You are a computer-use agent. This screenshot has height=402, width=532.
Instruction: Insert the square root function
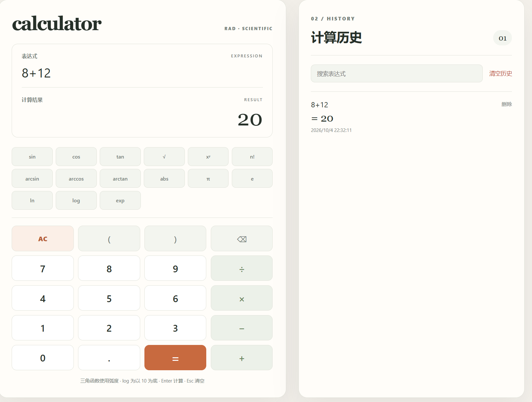pyautogui.click(x=164, y=157)
